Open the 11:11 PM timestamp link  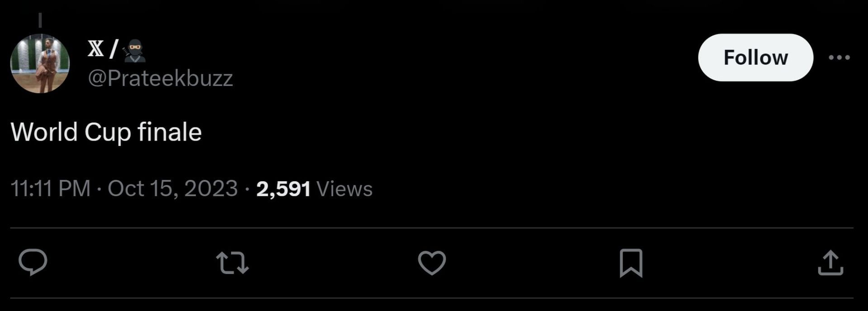(50, 188)
